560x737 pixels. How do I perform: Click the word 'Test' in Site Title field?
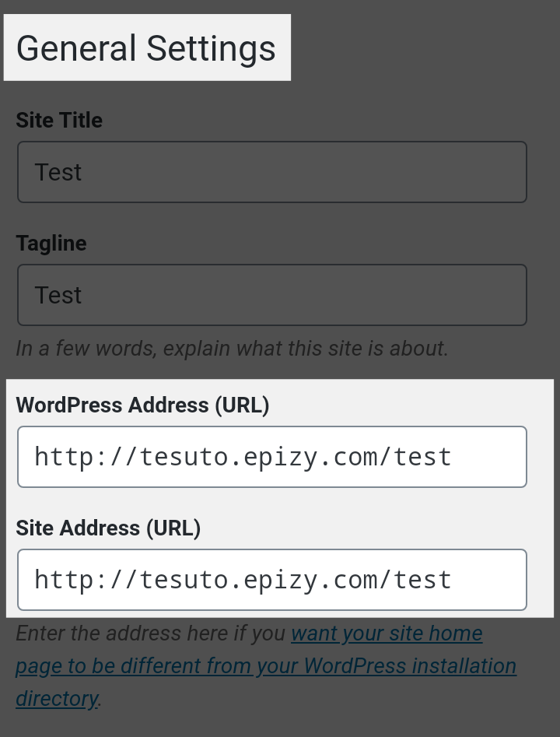click(58, 172)
